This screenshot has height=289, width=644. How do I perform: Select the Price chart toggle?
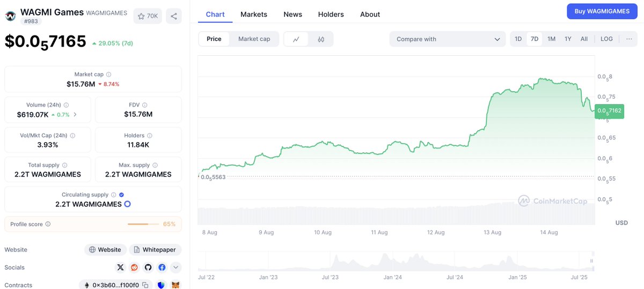214,39
